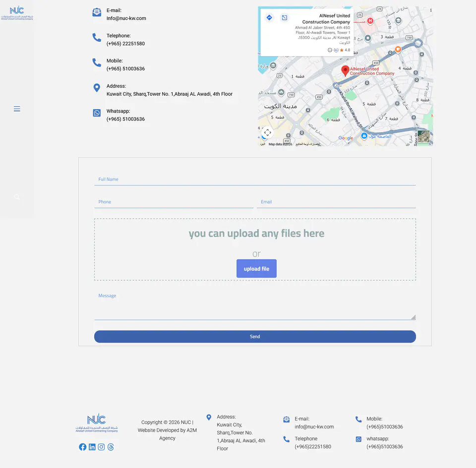Click the Whatsapp icon in the contact list
The height and width of the screenshot is (468, 476).
pos(97,113)
